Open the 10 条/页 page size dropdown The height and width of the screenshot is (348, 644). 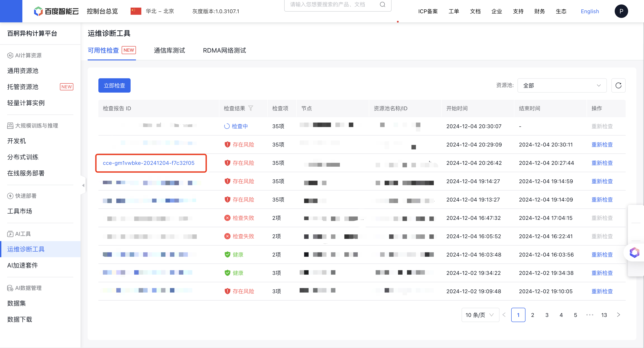coord(480,315)
